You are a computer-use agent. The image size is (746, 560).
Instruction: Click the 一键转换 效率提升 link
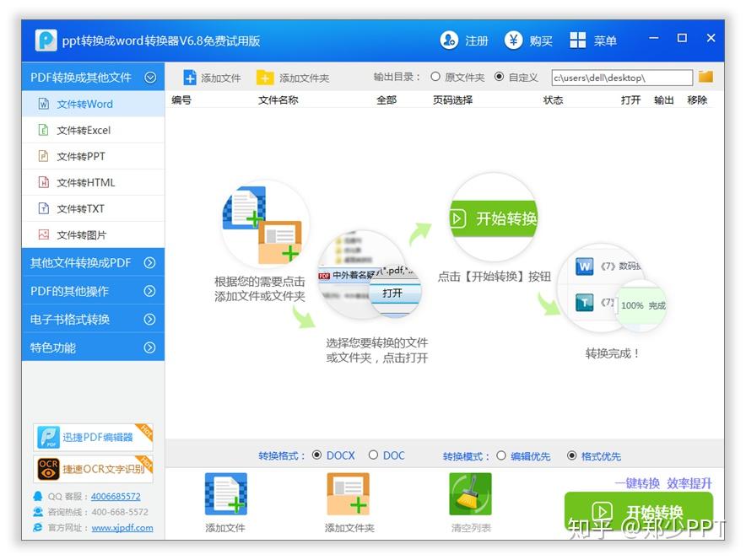tap(662, 483)
